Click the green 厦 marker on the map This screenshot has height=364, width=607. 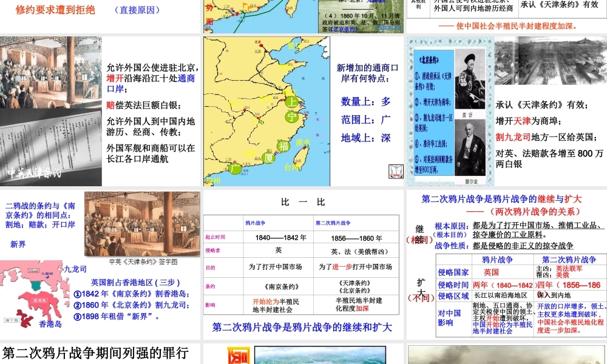268,158
